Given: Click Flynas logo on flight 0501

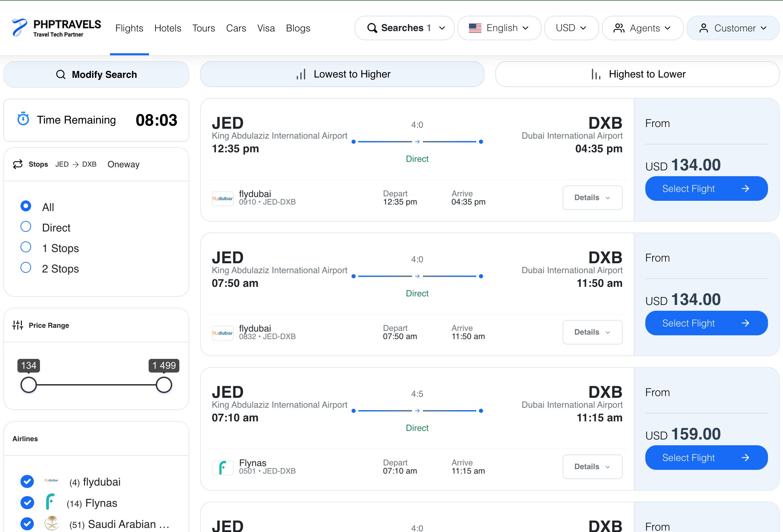Looking at the screenshot, I should tap(223, 467).
